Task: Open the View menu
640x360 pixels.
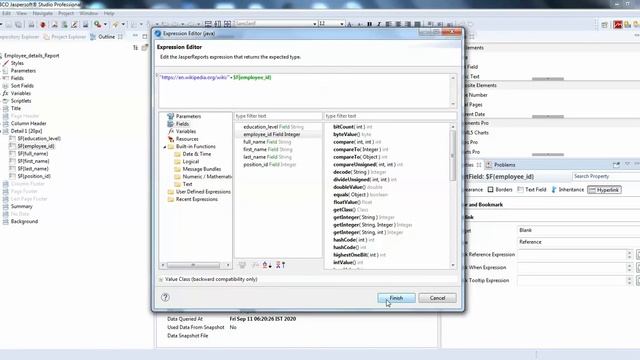Action: pyautogui.click(x=22, y=13)
